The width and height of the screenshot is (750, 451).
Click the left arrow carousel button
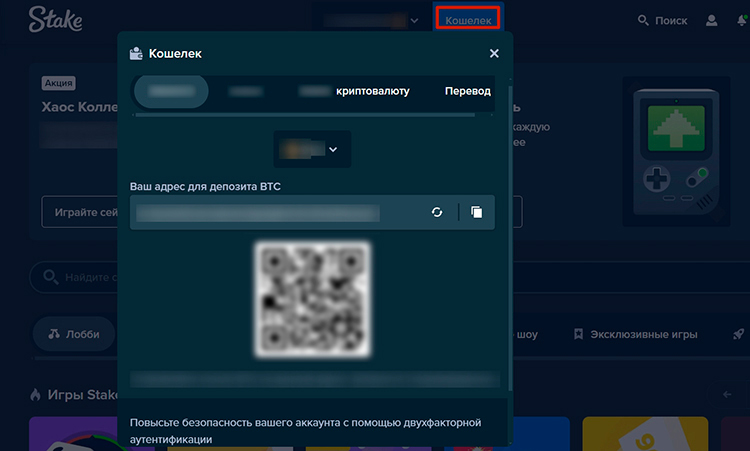[727, 395]
